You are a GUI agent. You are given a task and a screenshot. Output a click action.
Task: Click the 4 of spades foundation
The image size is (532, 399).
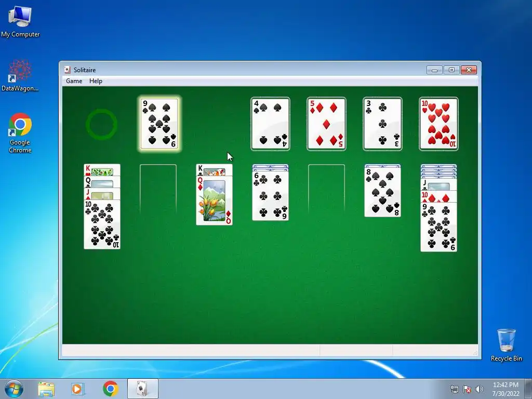270,124
